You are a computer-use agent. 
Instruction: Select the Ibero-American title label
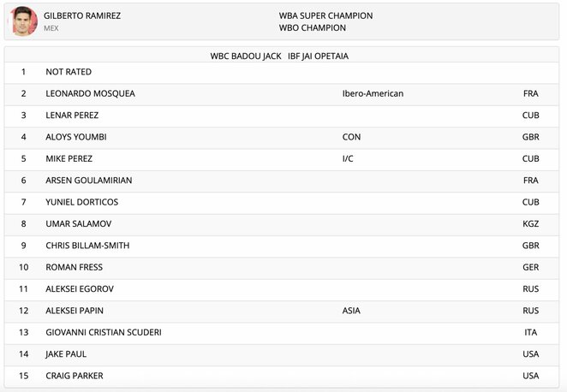point(373,93)
